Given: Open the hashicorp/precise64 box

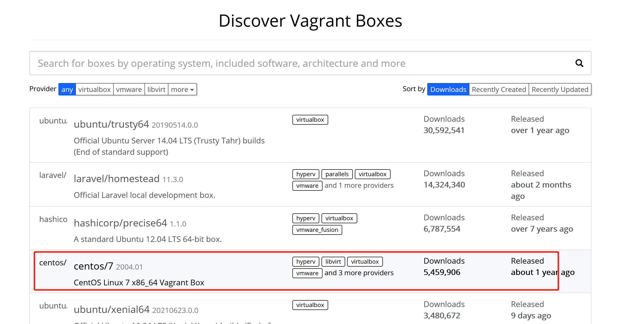Looking at the screenshot, I should coord(120,223).
